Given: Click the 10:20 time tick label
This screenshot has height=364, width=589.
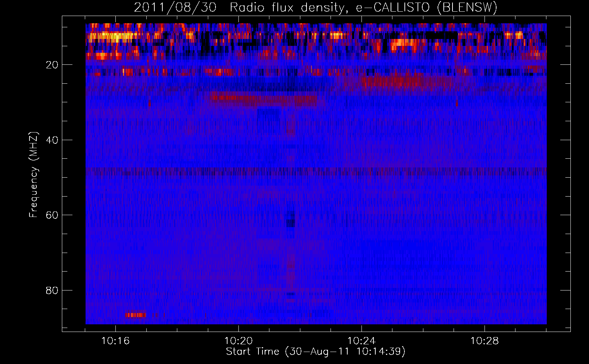Looking at the screenshot, I should point(238,341).
